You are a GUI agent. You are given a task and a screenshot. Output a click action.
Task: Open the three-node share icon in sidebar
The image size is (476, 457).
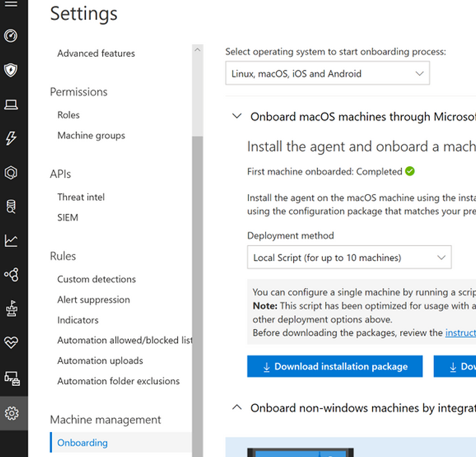(11, 274)
